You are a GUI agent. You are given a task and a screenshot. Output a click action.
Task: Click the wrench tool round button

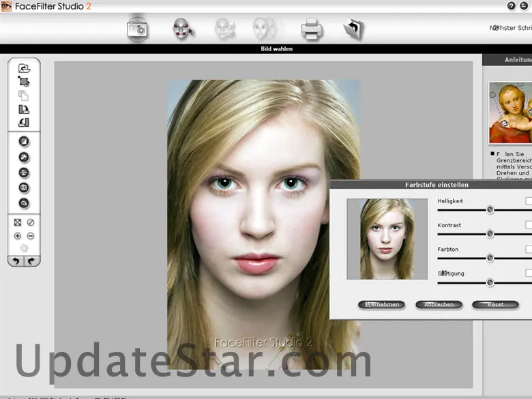click(x=24, y=157)
